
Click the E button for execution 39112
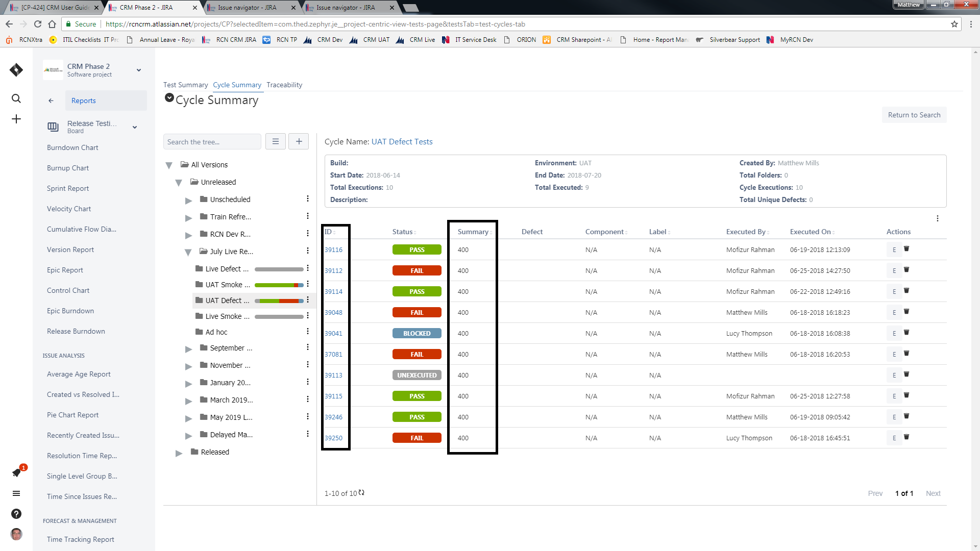pyautogui.click(x=894, y=270)
